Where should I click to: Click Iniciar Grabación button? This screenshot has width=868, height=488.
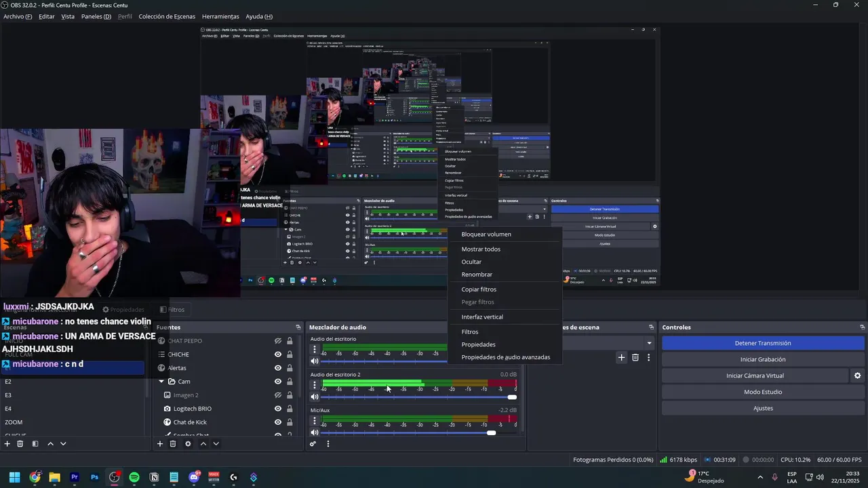762,359
